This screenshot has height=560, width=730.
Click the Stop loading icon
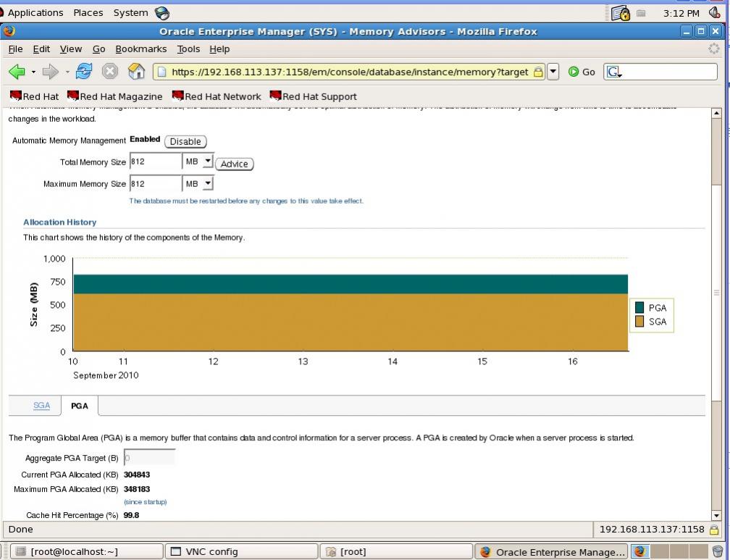110,71
